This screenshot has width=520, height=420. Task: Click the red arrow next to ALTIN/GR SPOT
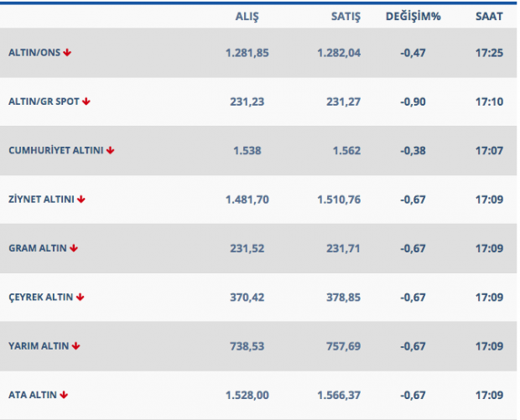click(x=86, y=101)
